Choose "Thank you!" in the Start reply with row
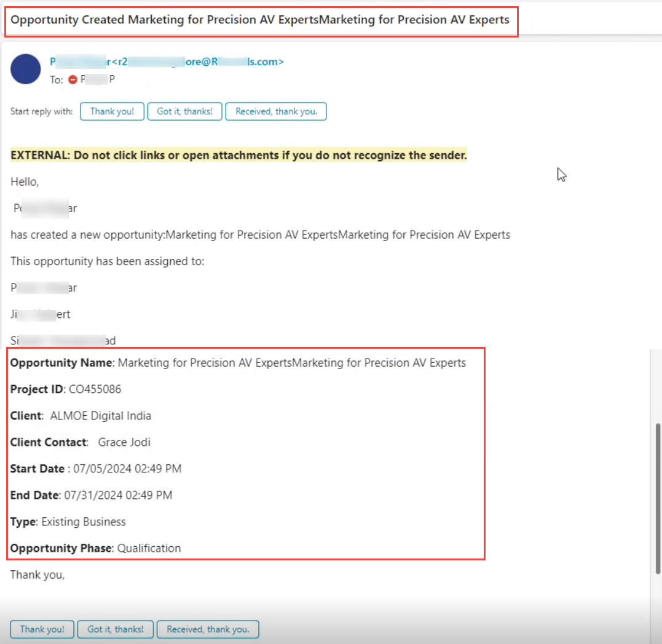Screen dimensions: 662x644 click(112, 111)
